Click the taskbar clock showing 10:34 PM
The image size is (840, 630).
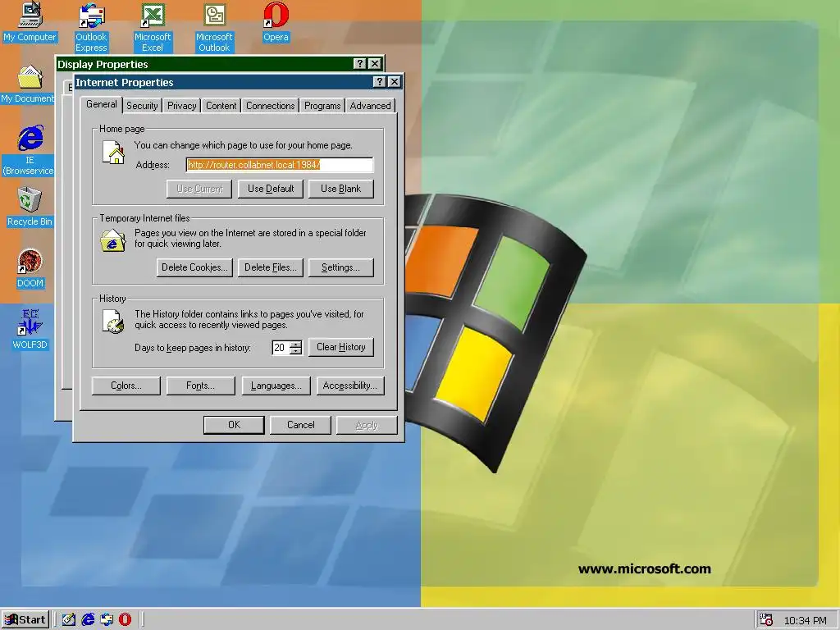tap(806, 620)
